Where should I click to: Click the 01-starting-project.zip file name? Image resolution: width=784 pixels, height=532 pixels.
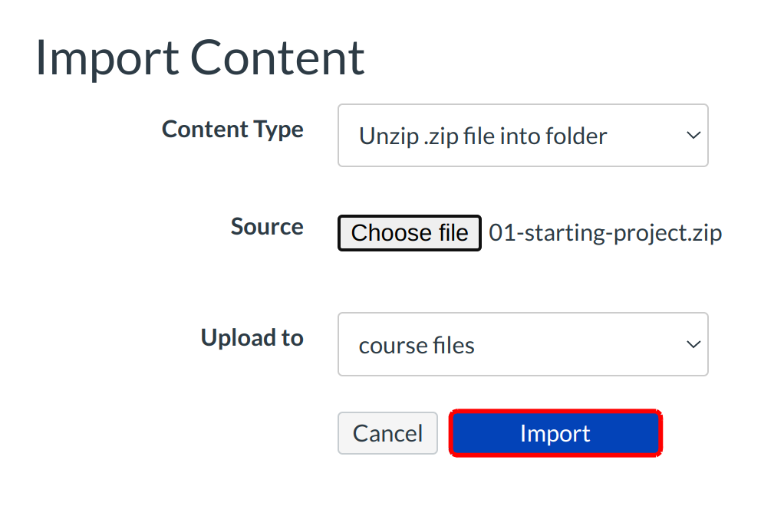605,233
